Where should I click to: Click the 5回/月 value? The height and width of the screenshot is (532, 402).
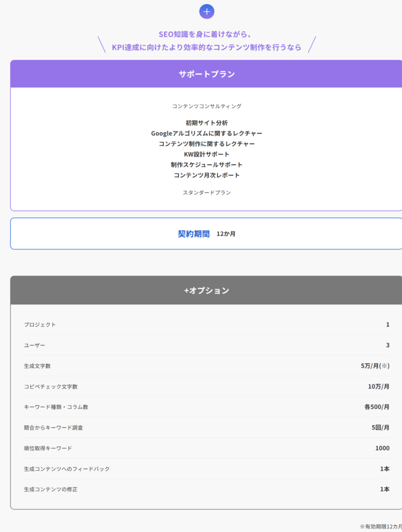pos(380,428)
